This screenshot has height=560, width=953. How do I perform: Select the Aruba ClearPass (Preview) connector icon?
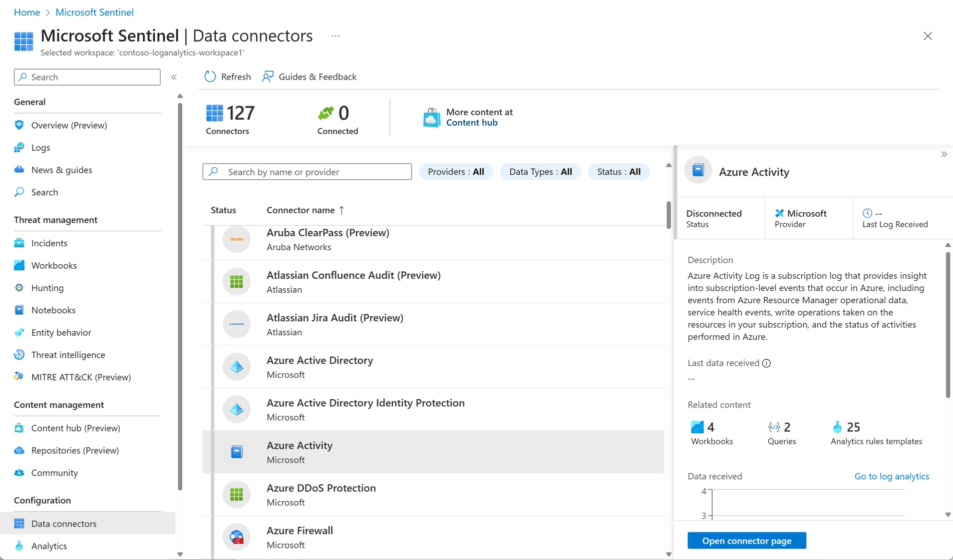point(236,239)
